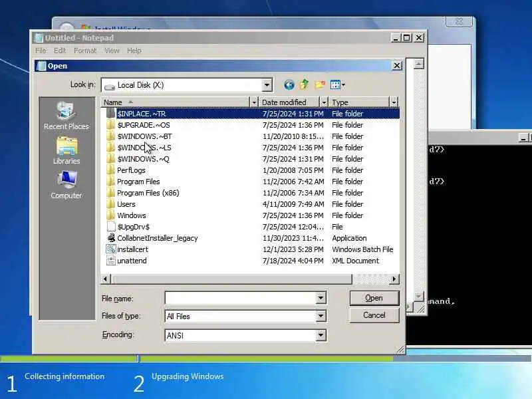Click the unattend XML document icon
This screenshot has height=399, width=532.
pyautogui.click(x=111, y=261)
